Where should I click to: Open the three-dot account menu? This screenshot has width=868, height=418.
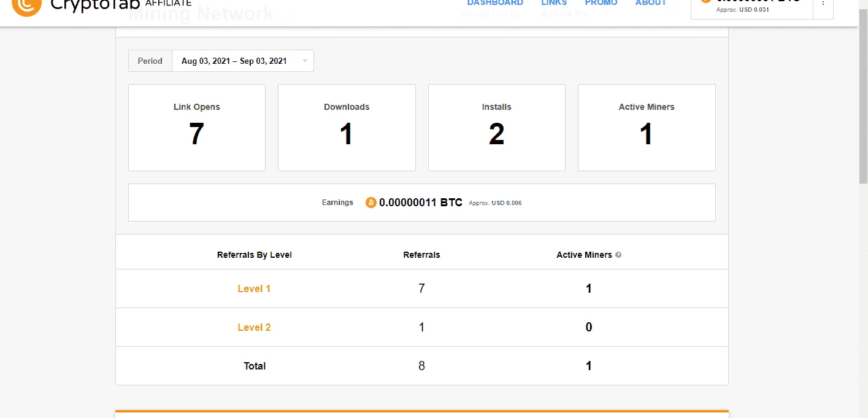click(823, 3)
